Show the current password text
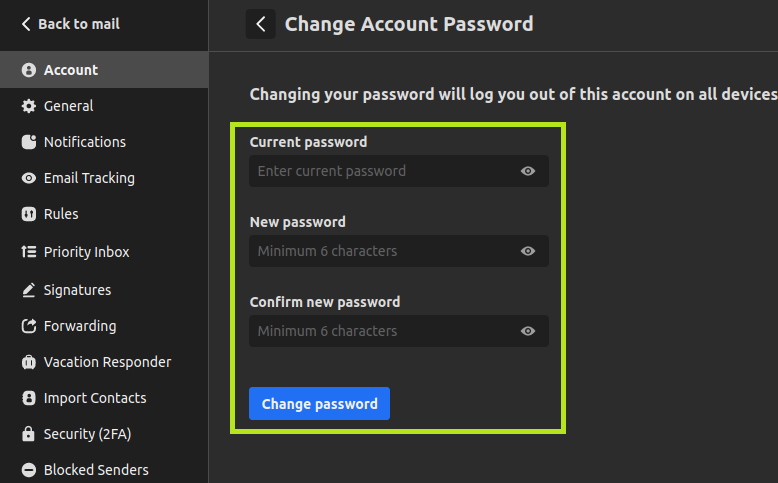This screenshot has height=483, width=778. coord(528,171)
